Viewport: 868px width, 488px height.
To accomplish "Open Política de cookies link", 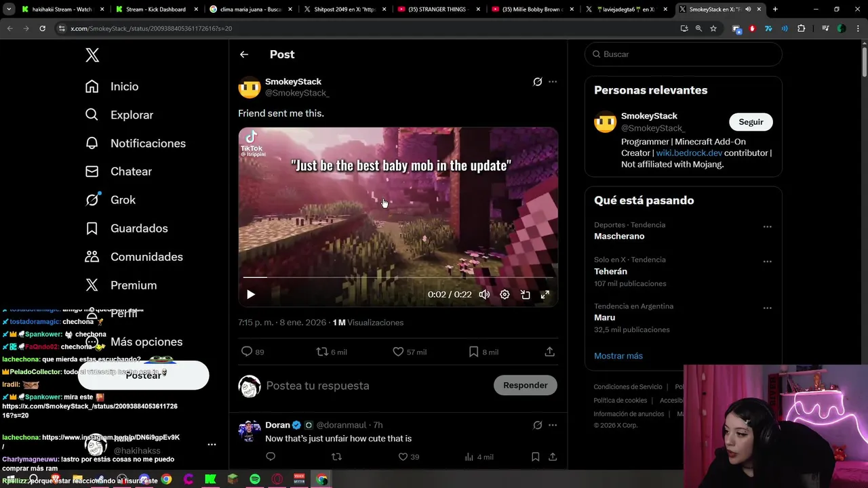I will pos(620,401).
